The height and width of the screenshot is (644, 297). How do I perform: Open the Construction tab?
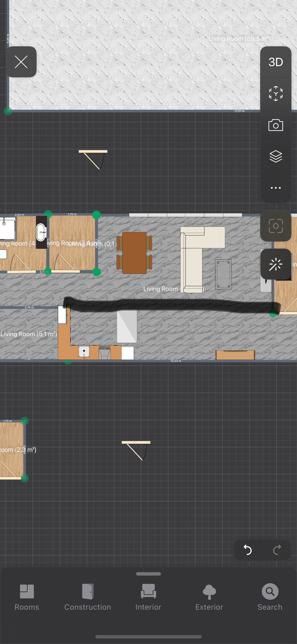pyautogui.click(x=87, y=597)
